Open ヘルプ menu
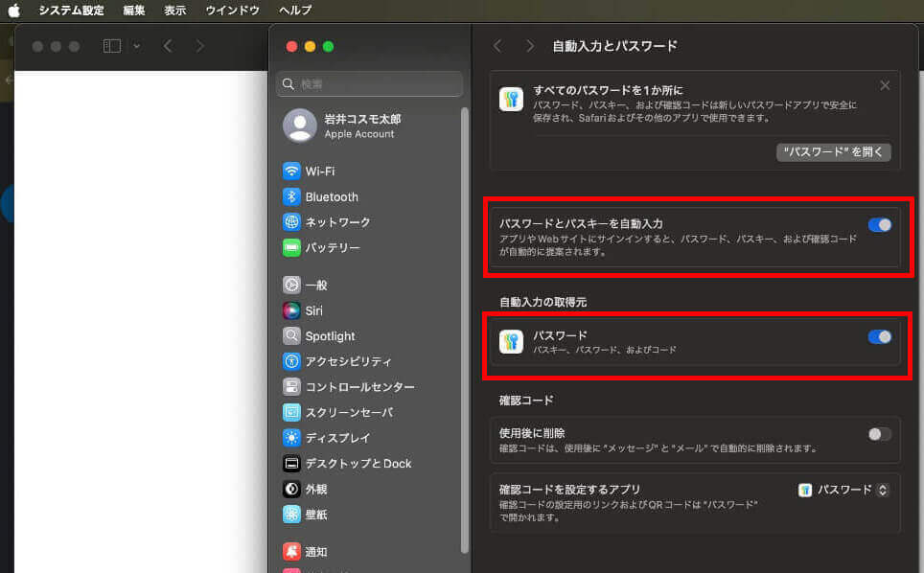The height and width of the screenshot is (573, 924). 295,10
